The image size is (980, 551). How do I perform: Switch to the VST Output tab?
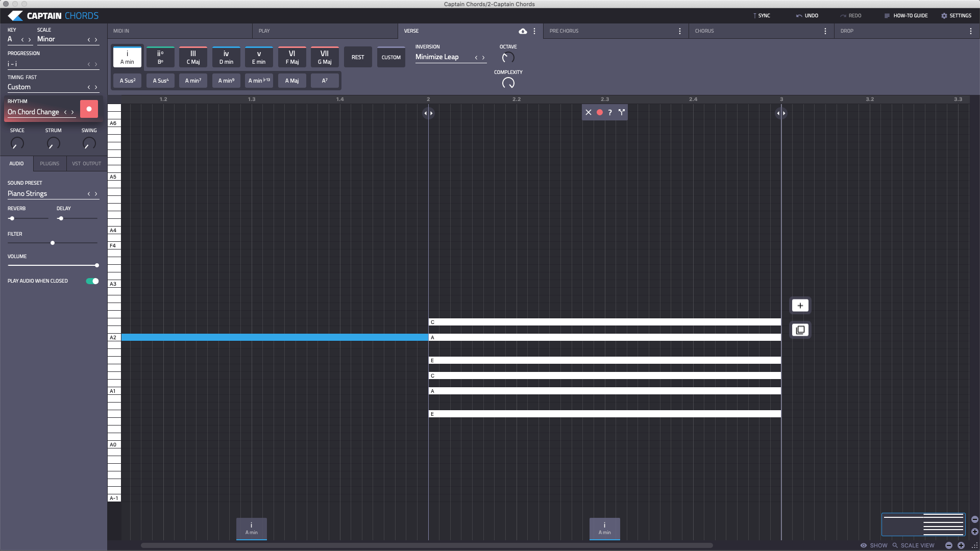click(87, 164)
